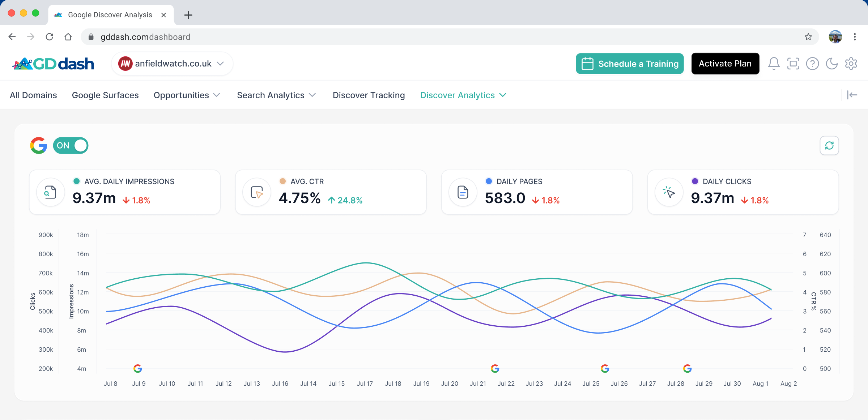Click the GDdash logo
The image size is (868, 420).
53,64
